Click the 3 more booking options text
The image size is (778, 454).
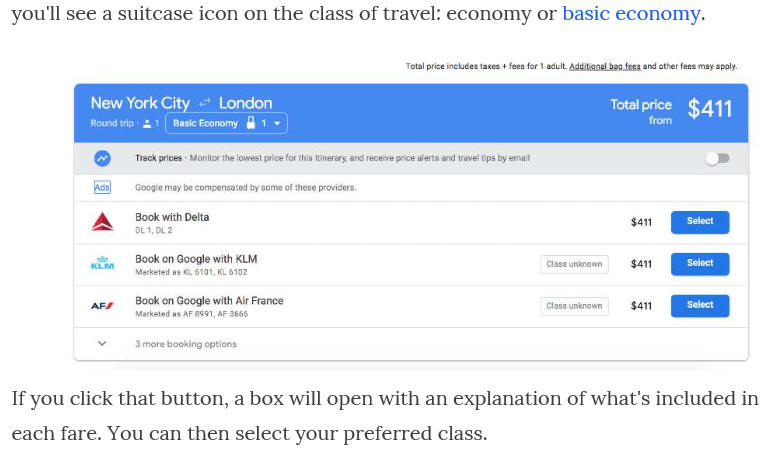pos(186,344)
